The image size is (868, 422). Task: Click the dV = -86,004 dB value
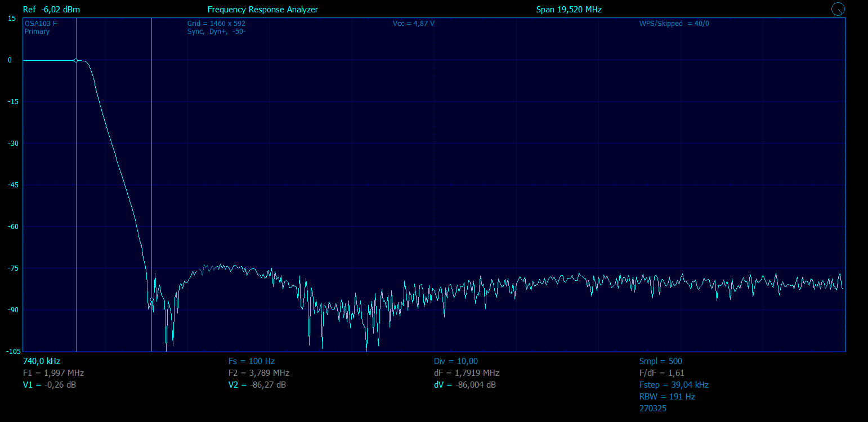tap(465, 385)
